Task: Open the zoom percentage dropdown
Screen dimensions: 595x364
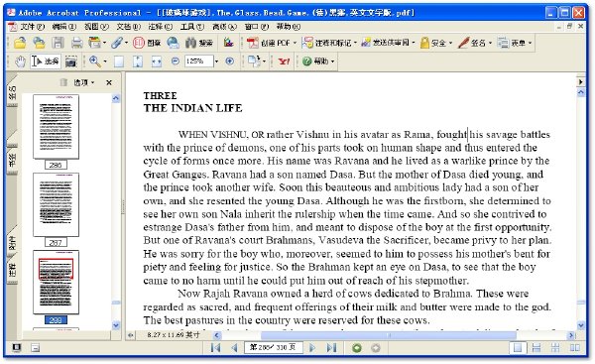Action: click(x=216, y=61)
